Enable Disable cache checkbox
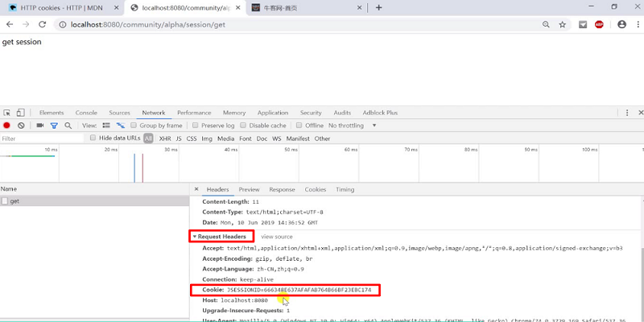The width and height of the screenshot is (644, 322). click(243, 125)
